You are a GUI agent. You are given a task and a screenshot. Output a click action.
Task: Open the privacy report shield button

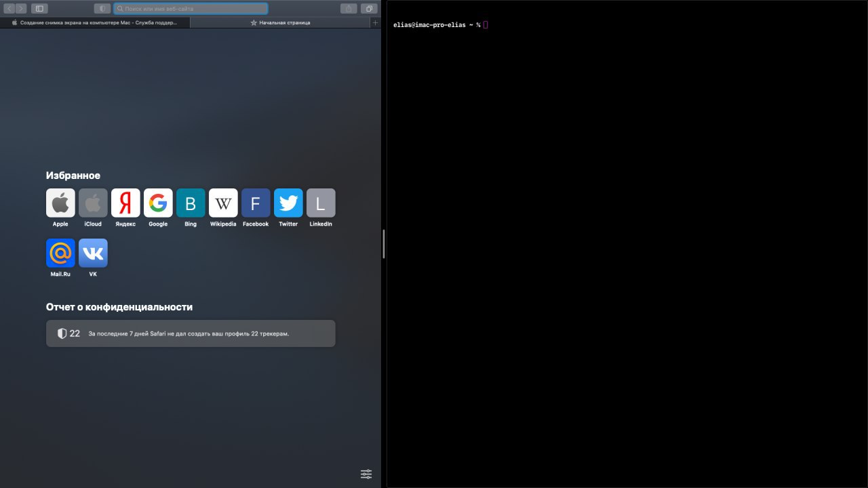point(102,9)
